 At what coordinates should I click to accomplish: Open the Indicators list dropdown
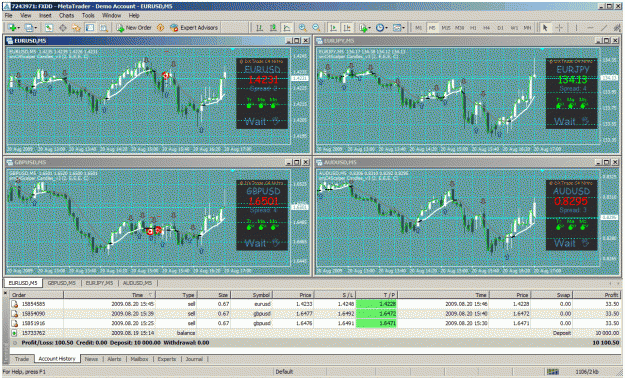(364, 28)
